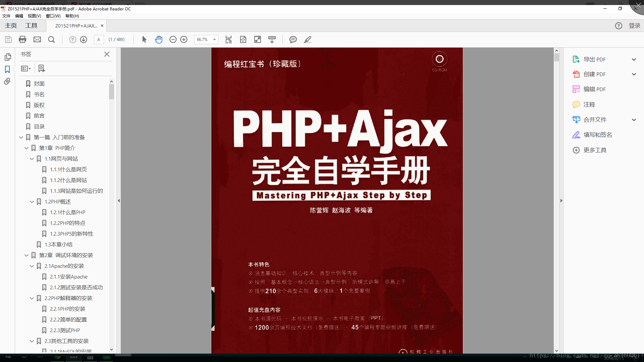
Task: Go to previous page arrow
Action: (72, 40)
